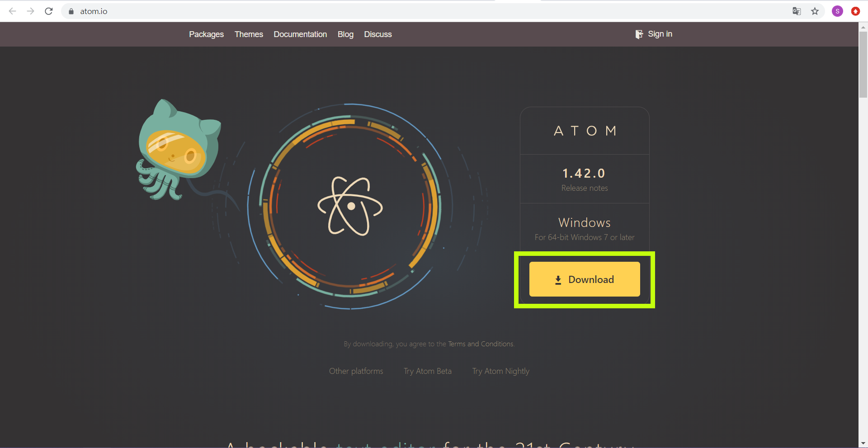The width and height of the screenshot is (868, 448).
Task: See Other platforms downloads
Action: 356,371
